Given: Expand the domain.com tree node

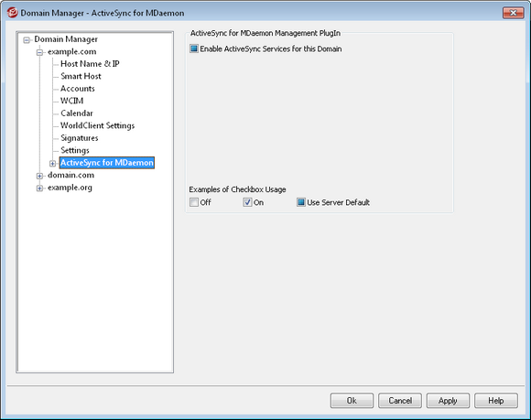Looking at the screenshot, I should [x=39, y=176].
